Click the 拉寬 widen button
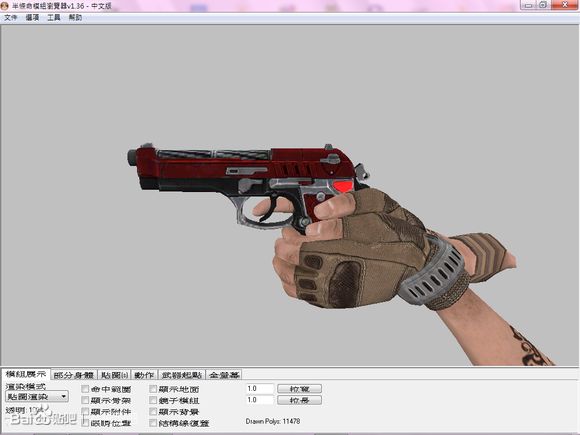Image resolution: width=580 pixels, height=435 pixels. (299, 389)
